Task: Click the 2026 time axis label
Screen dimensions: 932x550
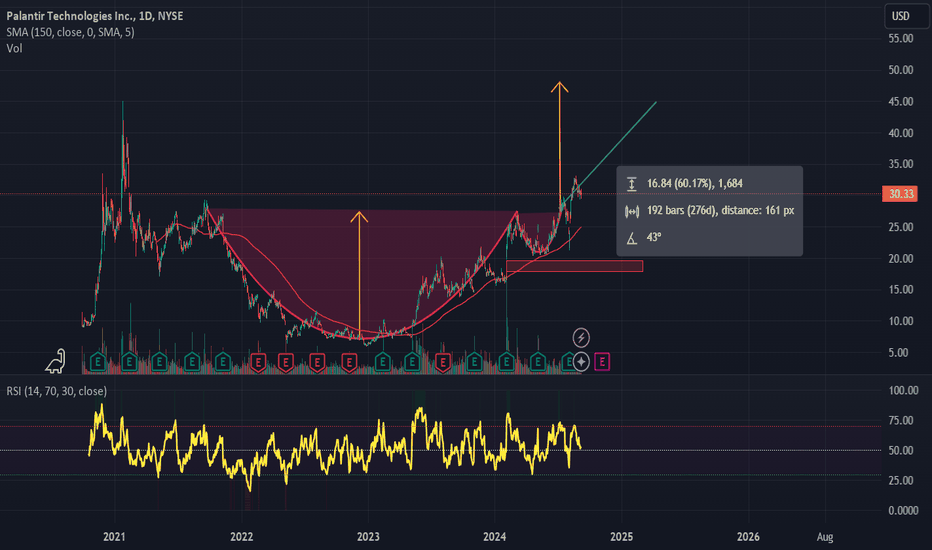Action: [x=748, y=537]
